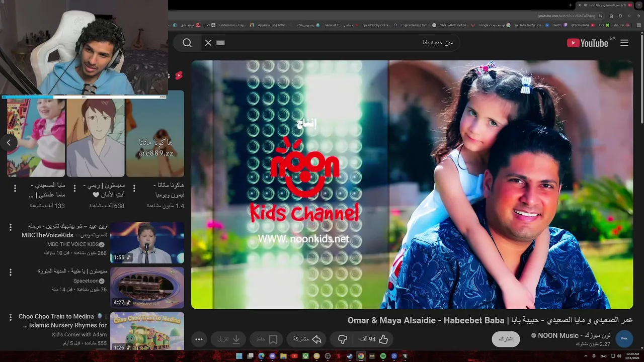Open the NOON Music channel avatar
The height and width of the screenshot is (362, 644).
pos(624,339)
